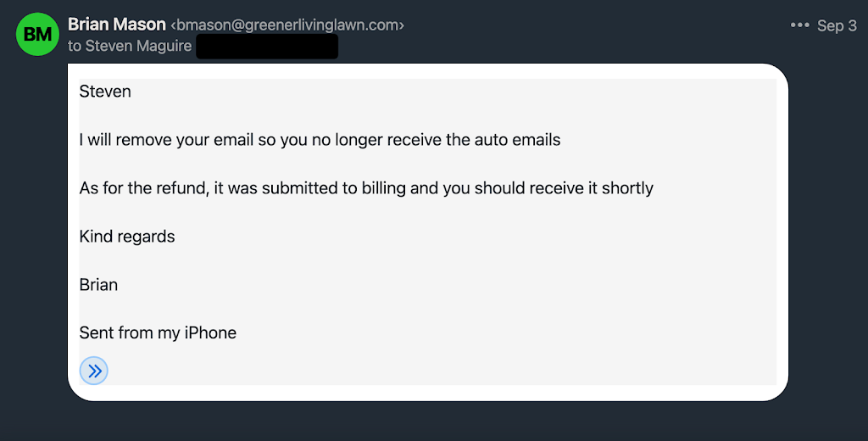Click the word "iPhone" in the message
The image size is (868, 441).
click(210, 333)
